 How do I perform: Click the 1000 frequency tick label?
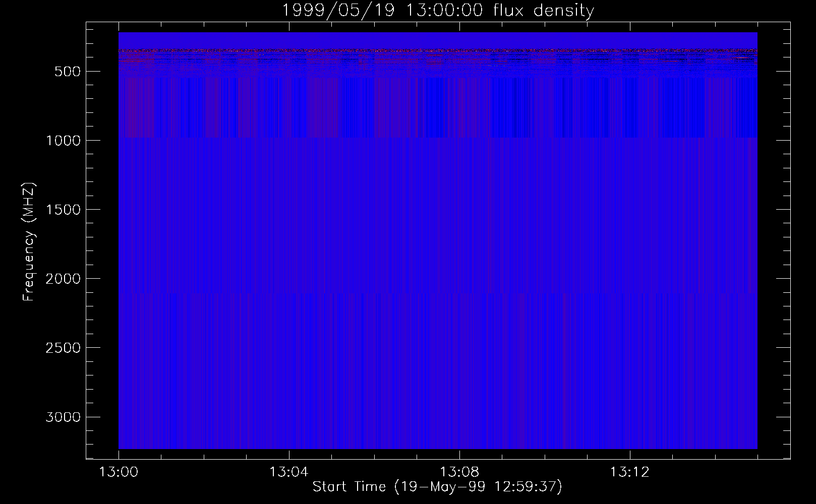pyautogui.click(x=63, y=141)
